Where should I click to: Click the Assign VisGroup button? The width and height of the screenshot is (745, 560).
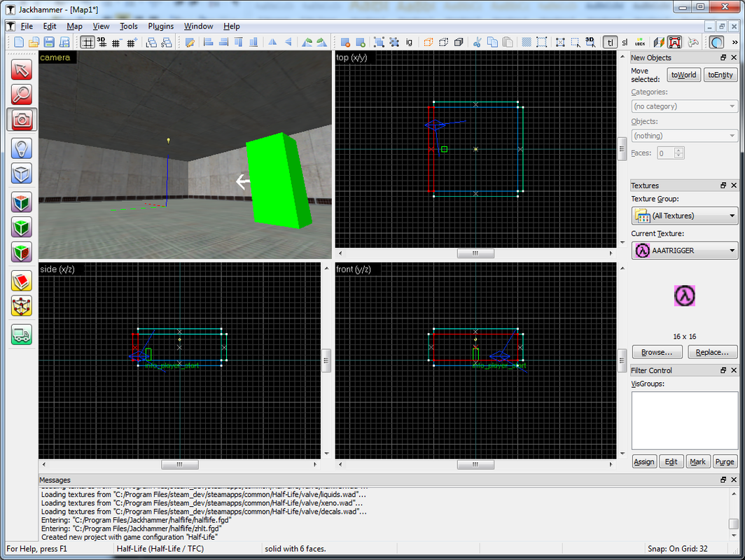643,462
